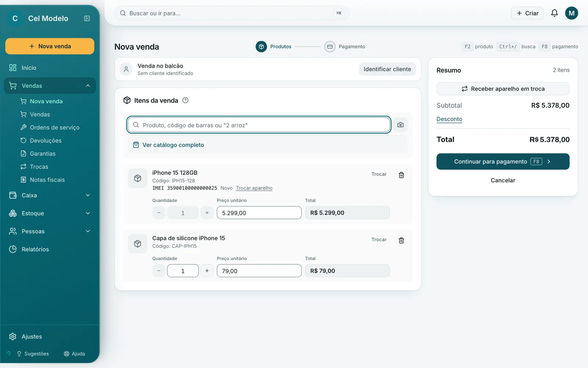Open the Desconto link
The height and width of the screenshot is (368, 588).
click(449, 119)
